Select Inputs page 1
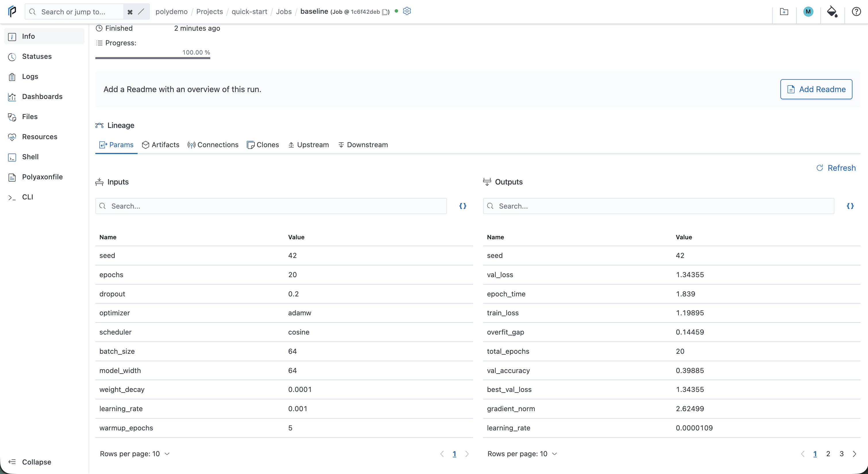 [x=454, y=454]
